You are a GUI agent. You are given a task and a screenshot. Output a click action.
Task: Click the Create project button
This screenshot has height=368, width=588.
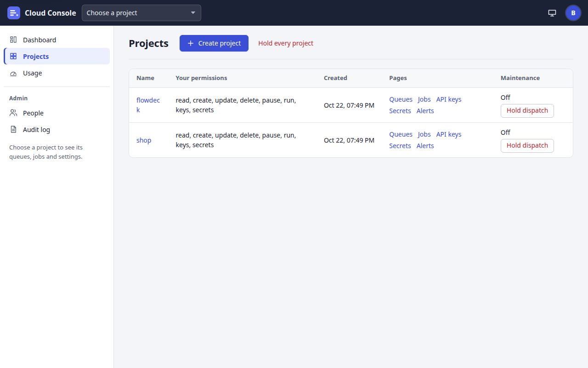(214, 43)
